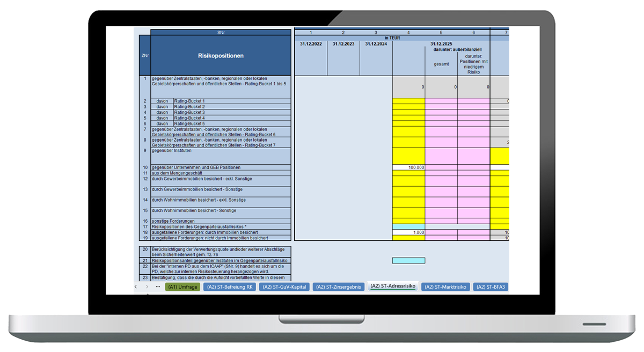Image resolution: width=644 pixels, height=352 pixels.
Task: Select the Rating-Bucket 3 label cell
Action: click(231, 112)
